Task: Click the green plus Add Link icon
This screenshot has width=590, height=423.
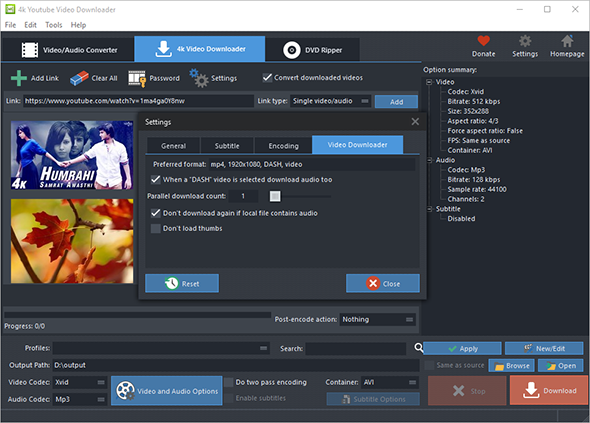Action: (x=19, y=78)
